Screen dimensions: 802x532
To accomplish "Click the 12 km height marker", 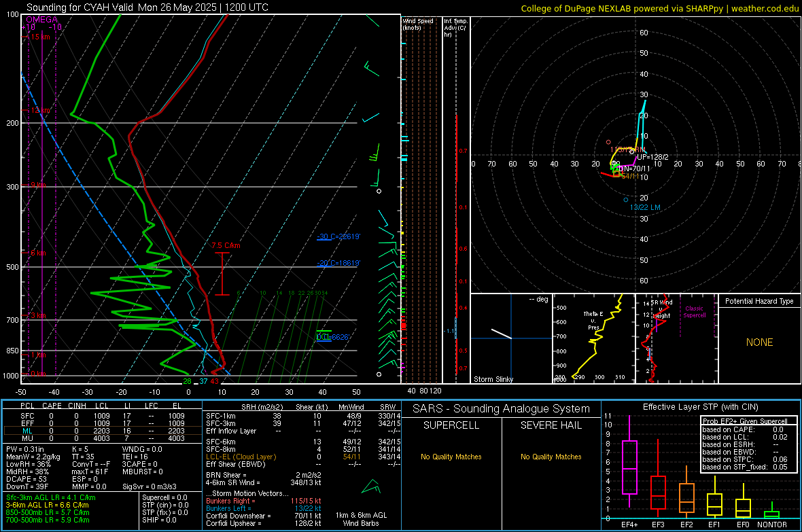I will [x=41, y=111].
